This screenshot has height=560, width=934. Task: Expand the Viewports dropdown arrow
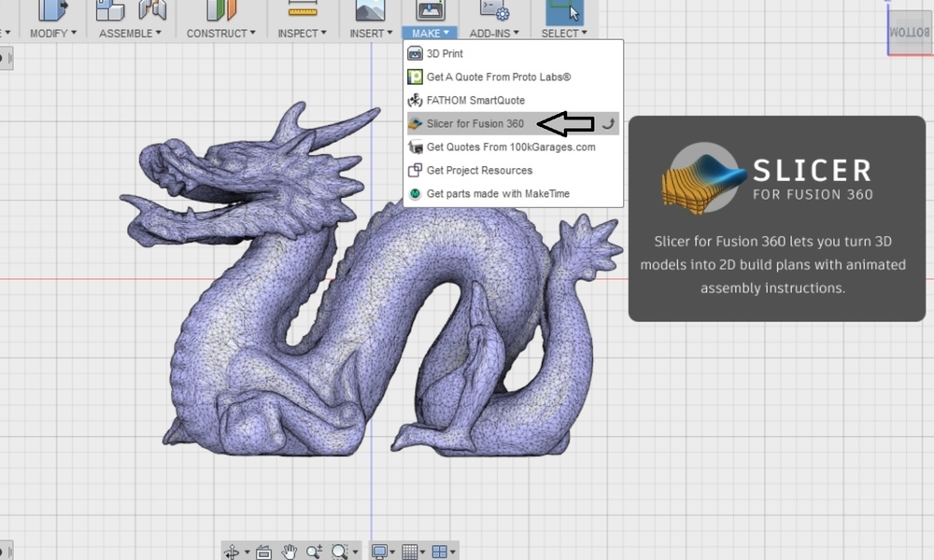[453, 553]
